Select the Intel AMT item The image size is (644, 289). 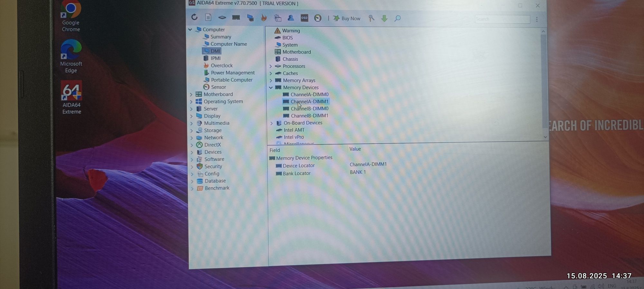[x=294, y=130]
